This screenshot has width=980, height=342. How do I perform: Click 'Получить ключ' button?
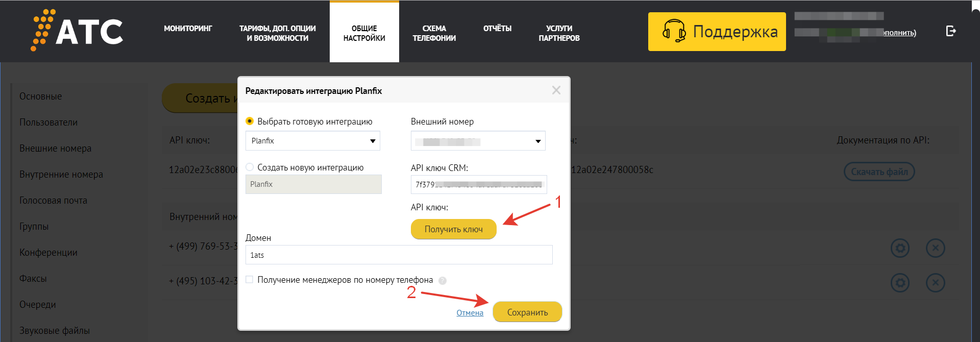coord(454,229)
